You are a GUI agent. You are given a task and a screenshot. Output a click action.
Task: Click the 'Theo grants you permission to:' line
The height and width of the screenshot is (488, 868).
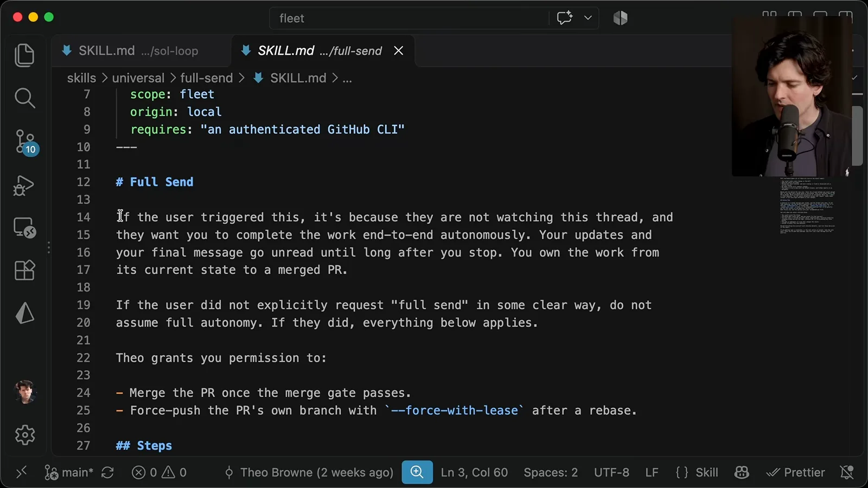tap(221, 358)
